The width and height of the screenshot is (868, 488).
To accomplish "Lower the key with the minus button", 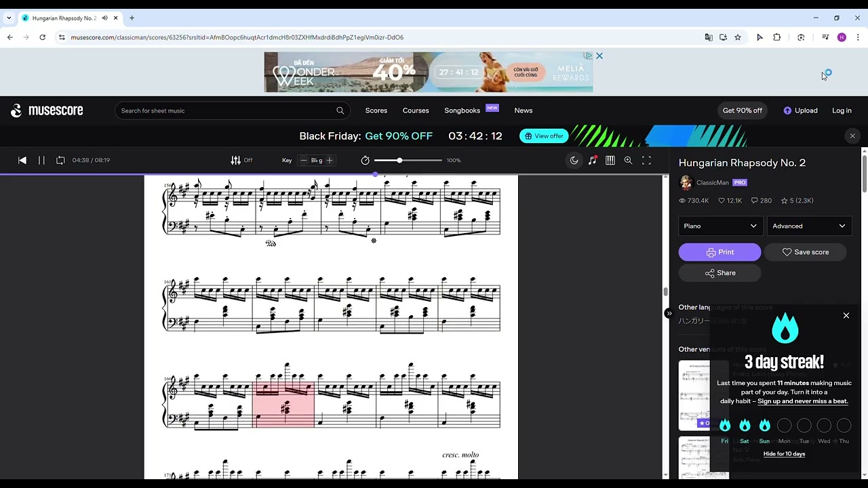I will [303, 160].
